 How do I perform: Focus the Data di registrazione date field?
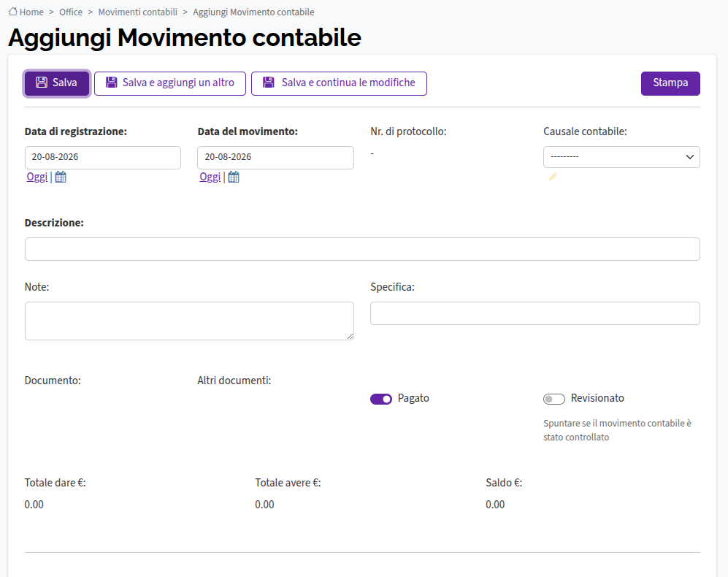(103, 158)
